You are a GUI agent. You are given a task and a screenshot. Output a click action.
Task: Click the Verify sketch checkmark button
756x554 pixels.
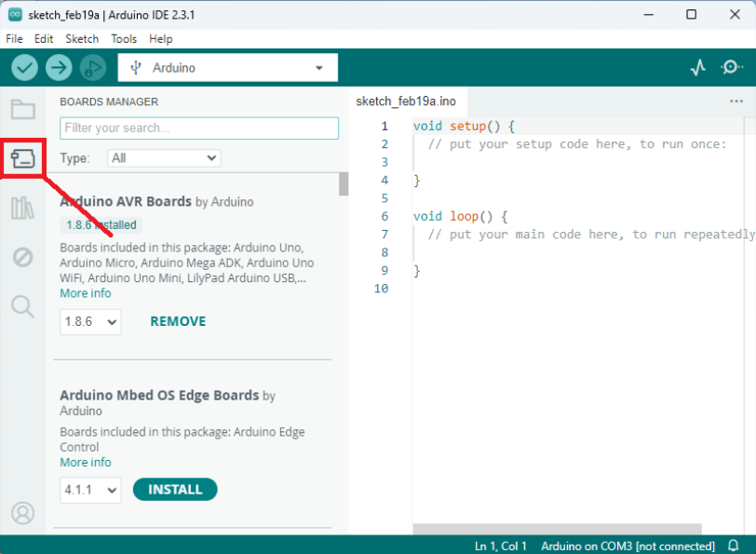25,67
